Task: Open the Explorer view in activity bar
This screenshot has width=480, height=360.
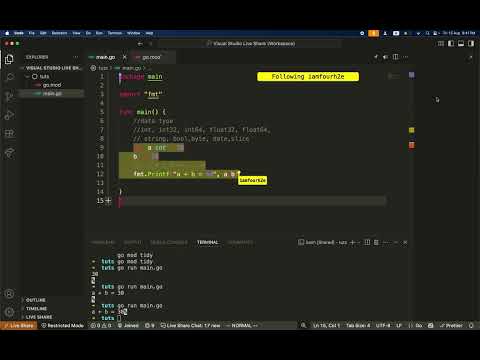Action: point(9,59)
